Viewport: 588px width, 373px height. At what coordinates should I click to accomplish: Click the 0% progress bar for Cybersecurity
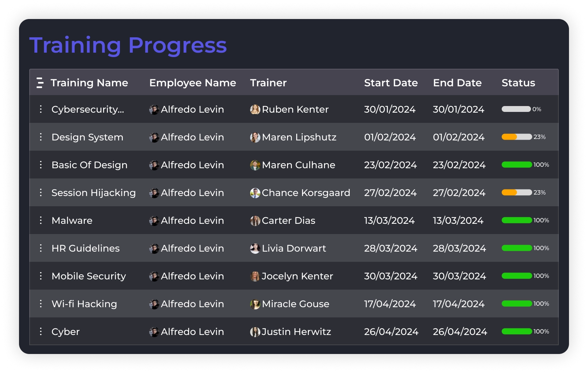pos(516,109)
